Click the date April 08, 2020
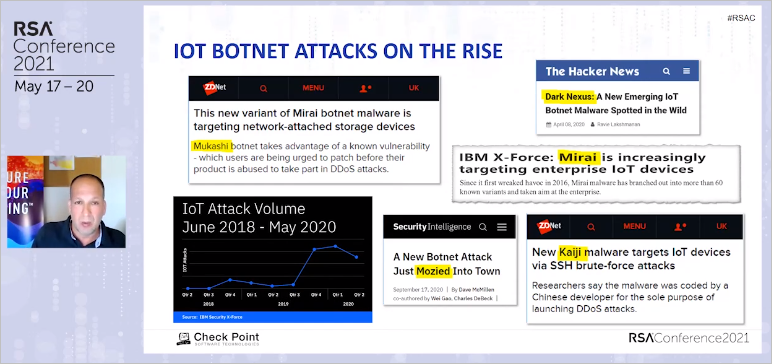The height and width of the screenshot is (364, 772). (569, 125)
